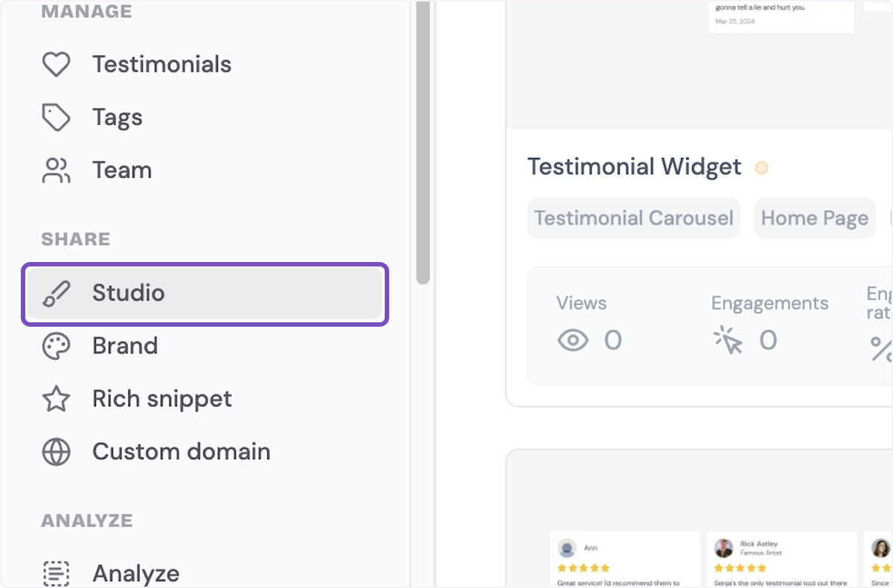Screen dimensions: 893x588
Task: Click the top widget preview thumbnail
Action: click(700, 63)
